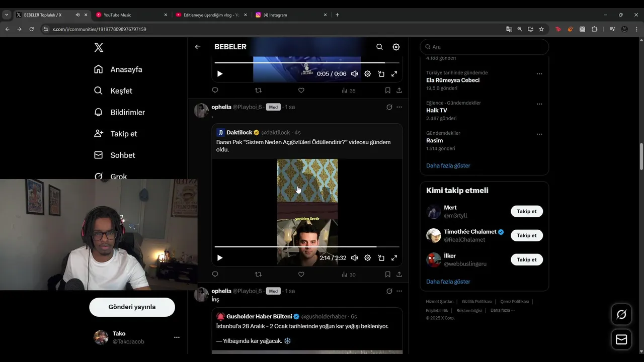The image size is (644, 362).
Task: Open the messages floating envelope button
Action: [x=621, y=340]
